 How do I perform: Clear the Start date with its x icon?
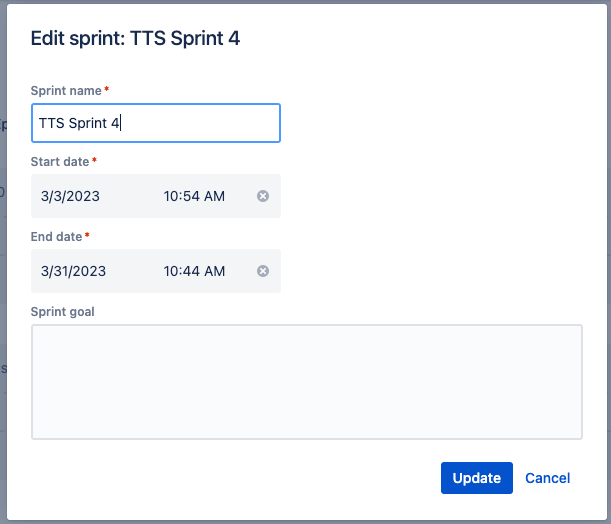(x=263, y=196)
